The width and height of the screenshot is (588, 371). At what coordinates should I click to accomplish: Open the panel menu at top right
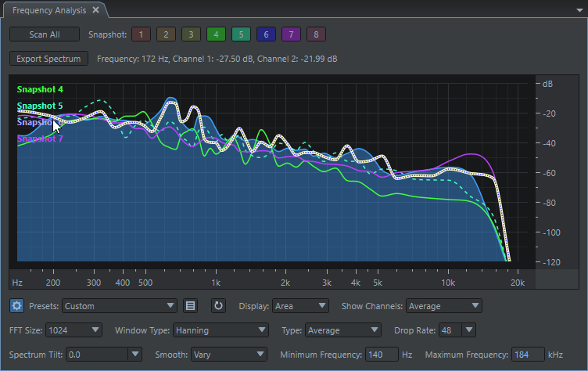(x=578, y=10)
